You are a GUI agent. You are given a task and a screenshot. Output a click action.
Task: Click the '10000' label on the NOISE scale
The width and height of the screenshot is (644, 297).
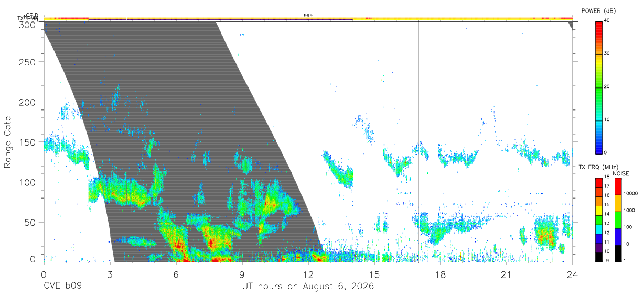coord(630,193)
